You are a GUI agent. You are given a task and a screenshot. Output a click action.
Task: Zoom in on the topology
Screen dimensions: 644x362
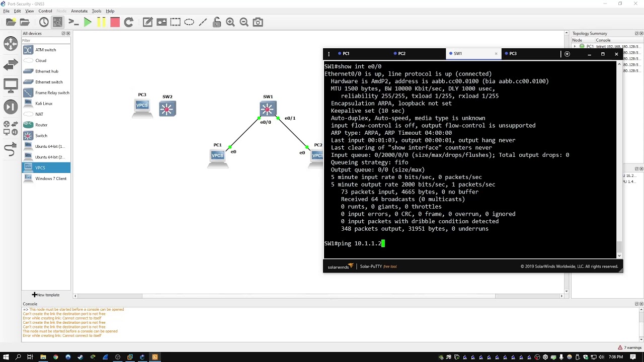[230, 22]
